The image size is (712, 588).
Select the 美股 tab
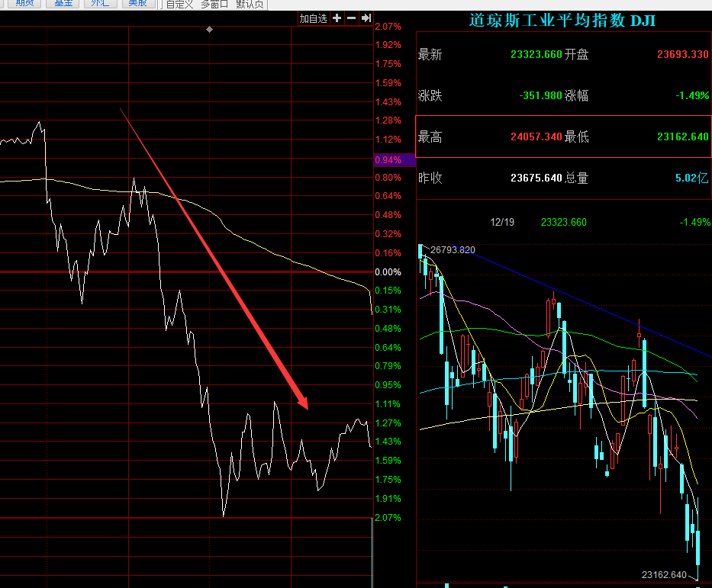point(138,4)
